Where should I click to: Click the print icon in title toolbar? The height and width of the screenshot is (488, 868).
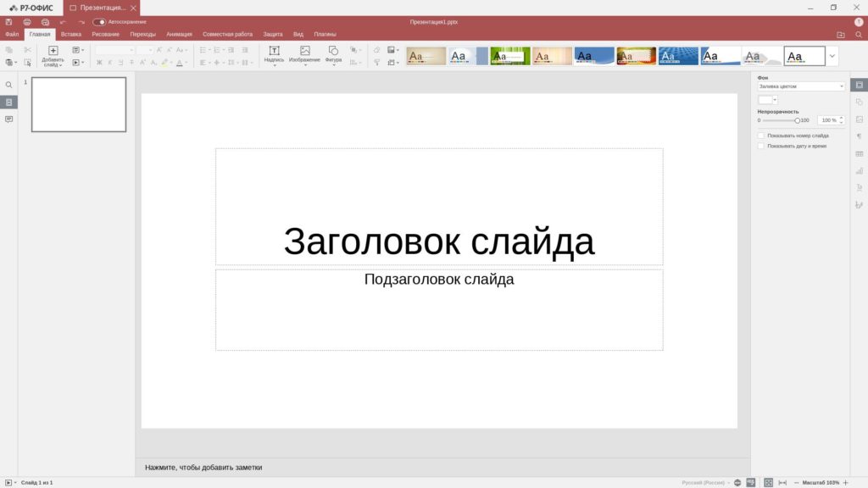pyautogui.click(x=27, y=22)
